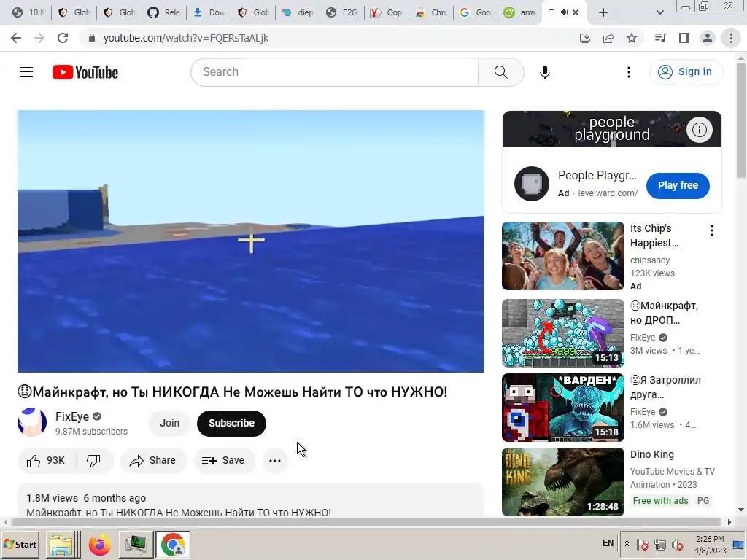
Task: Click the EN language indicator
Action: point(608,543)
